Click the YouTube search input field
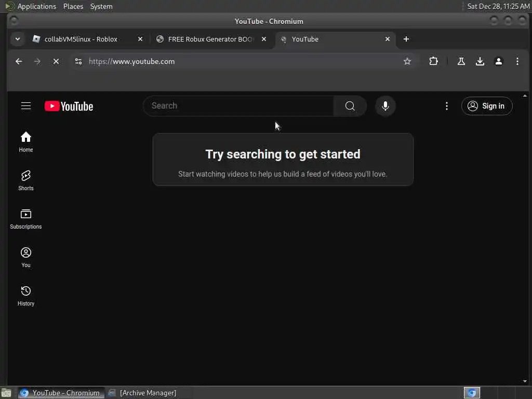The image size is (532, 399). [x=238, y=106]
